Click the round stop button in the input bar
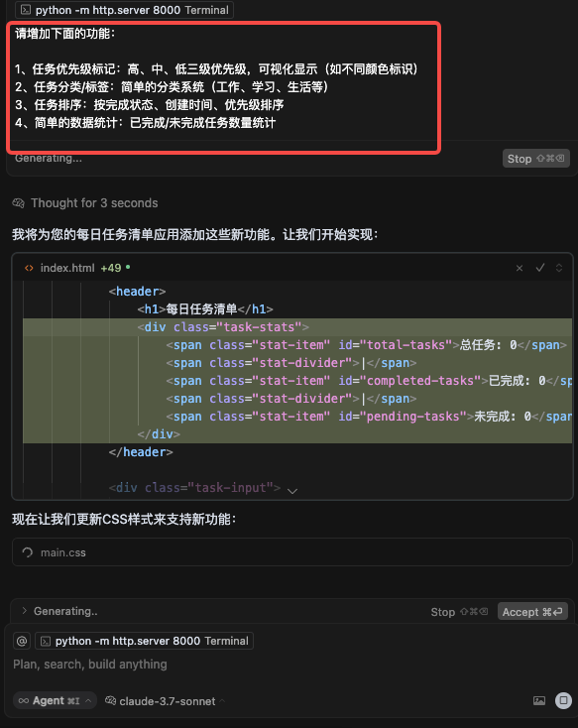578x728 pixels. coord(563,700)
